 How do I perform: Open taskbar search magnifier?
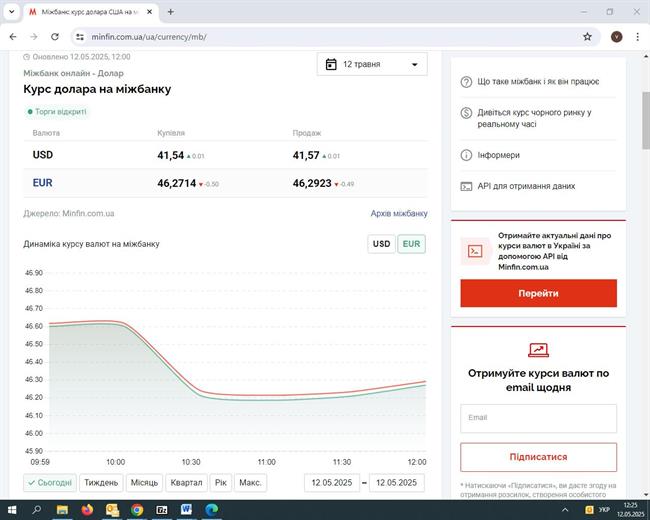tap(36, 510)
